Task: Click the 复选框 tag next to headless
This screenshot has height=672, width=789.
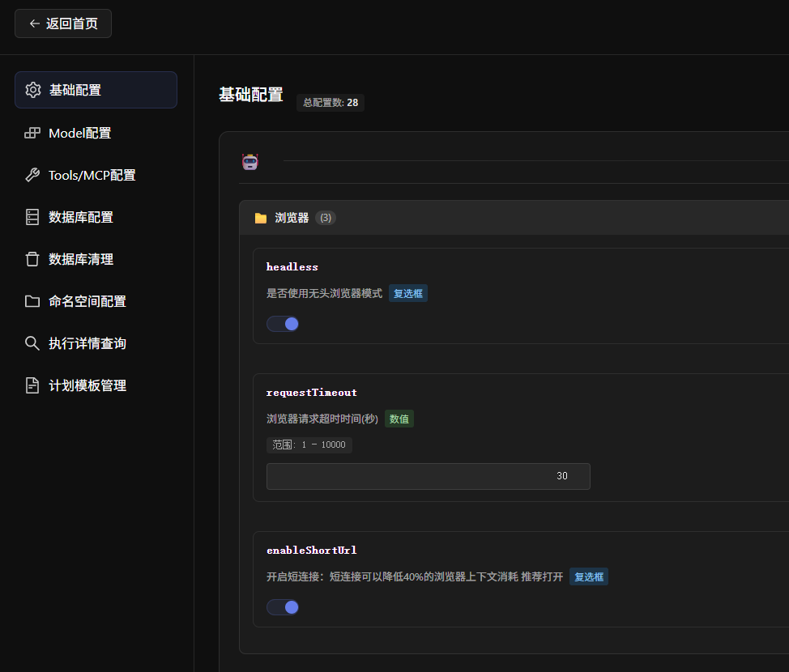Action: click(407, 293)
